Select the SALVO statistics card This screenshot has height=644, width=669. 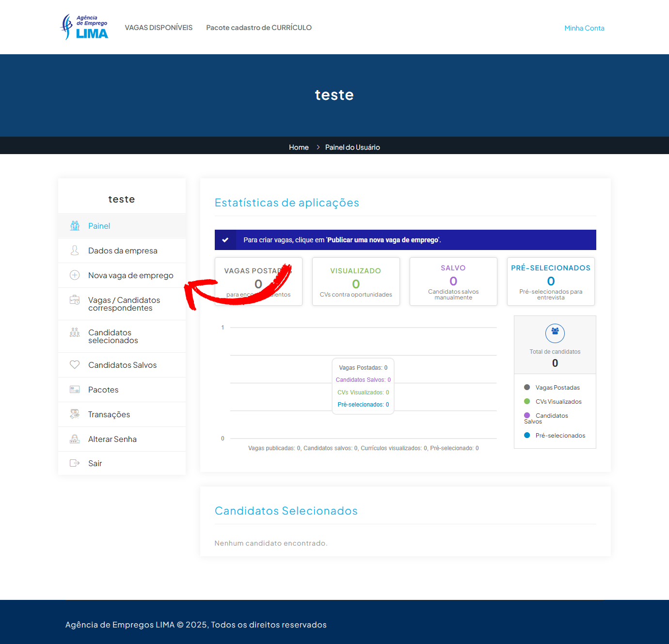point(453,282)
